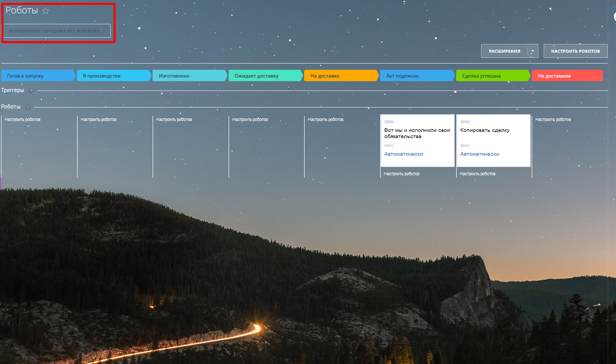The height and width of the screenshot is (364, 616).
Task: Open the Акт подписан stage
Action: (416, 76)
